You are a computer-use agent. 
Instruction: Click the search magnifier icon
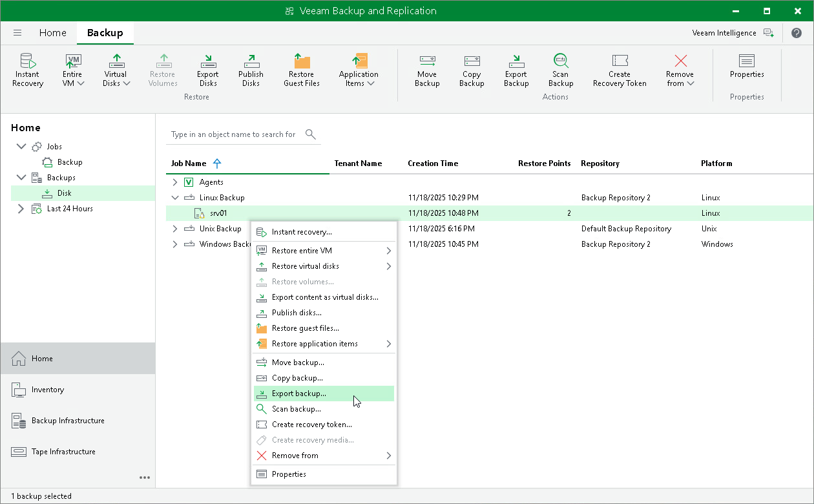[x=311, y=134]
